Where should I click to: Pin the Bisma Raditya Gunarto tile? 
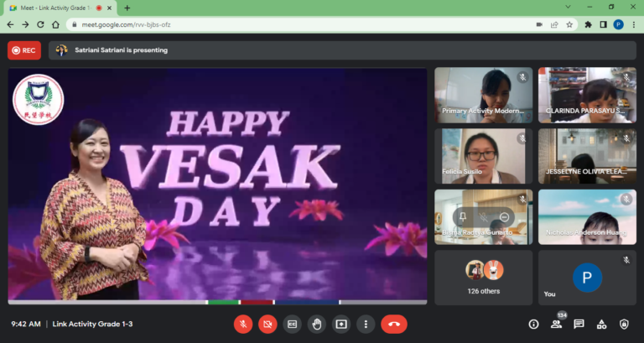(x=462, y=217)
